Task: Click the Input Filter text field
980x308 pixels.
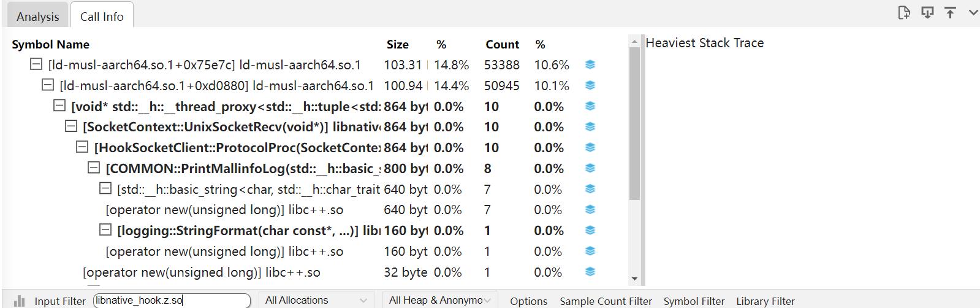Action: 172,300
